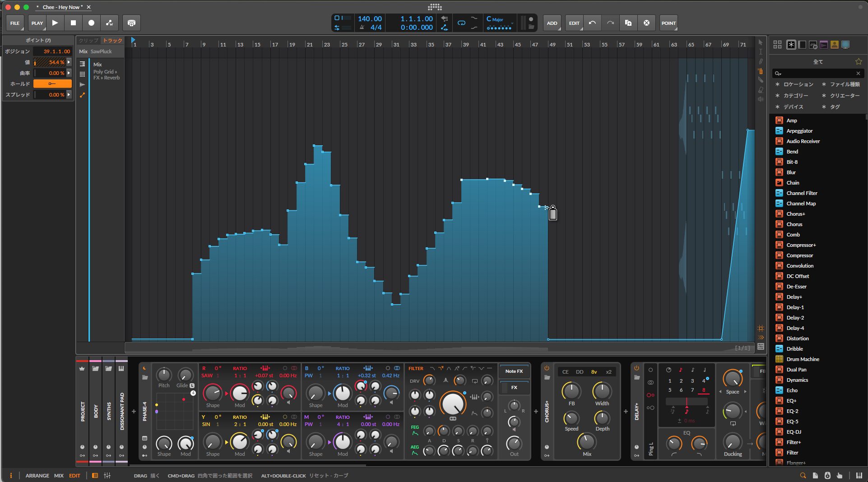Open the FILE menu
868x482 pixels.
[15, 23]
